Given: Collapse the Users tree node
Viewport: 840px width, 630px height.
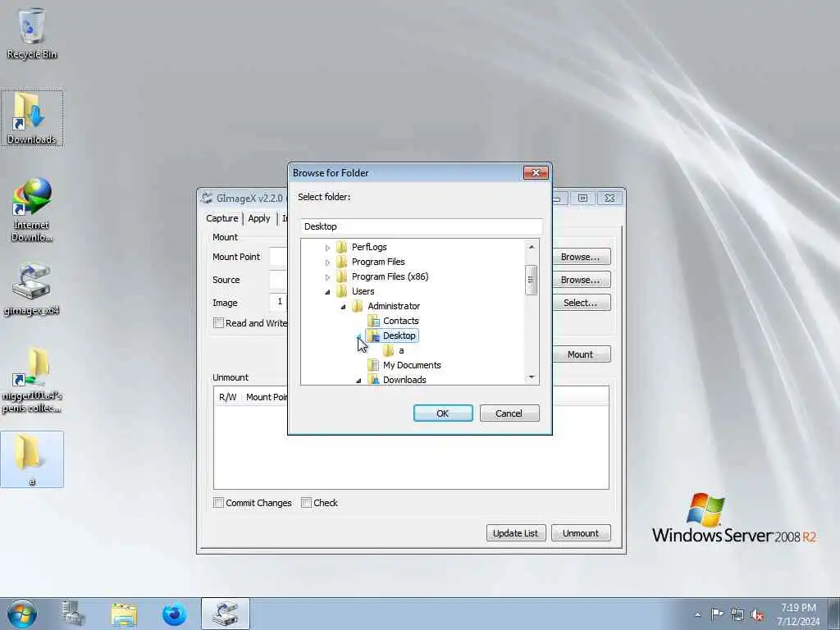Looking at the screenshot, I should tap(327, 292).
